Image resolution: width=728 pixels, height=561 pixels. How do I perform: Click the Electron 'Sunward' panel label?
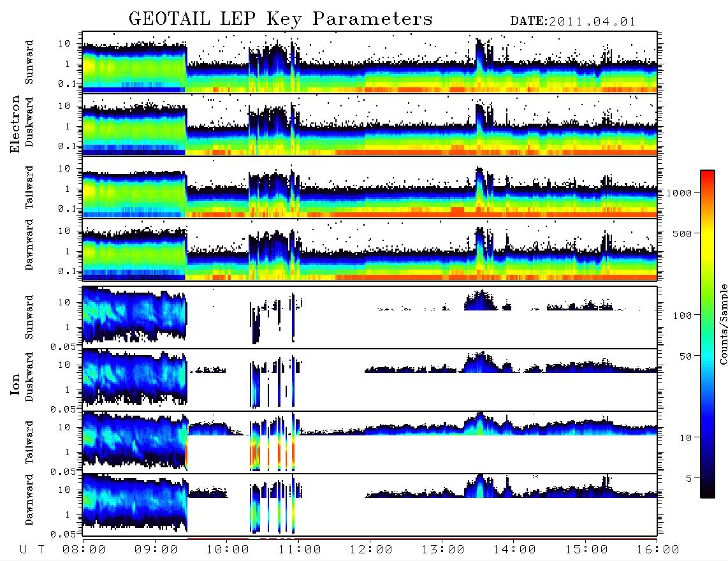(x=29, y=62)
